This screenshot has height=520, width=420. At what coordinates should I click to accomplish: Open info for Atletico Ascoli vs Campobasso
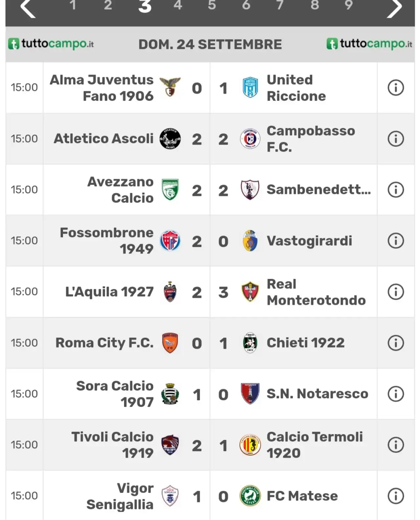coord(396,139)
